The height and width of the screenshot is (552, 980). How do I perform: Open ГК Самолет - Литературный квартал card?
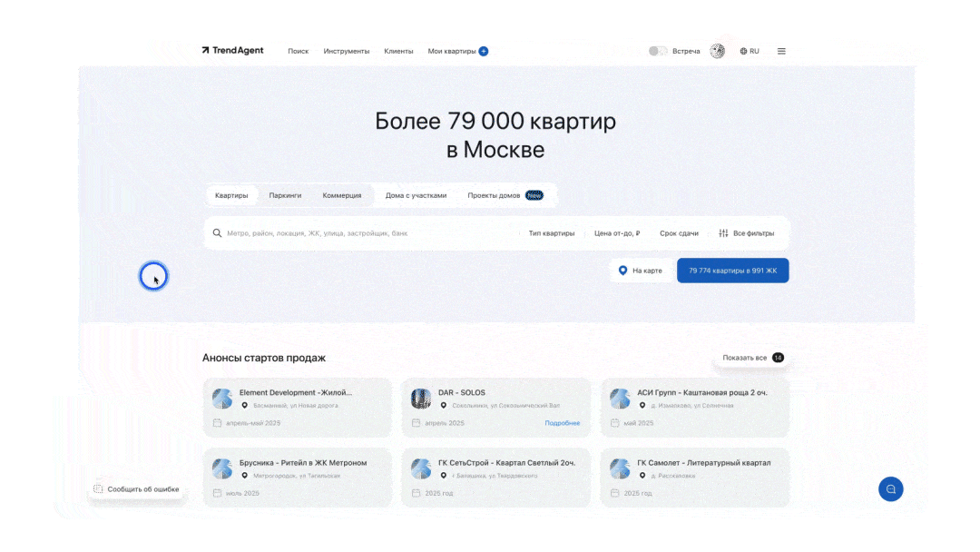(x=695, y=478)
